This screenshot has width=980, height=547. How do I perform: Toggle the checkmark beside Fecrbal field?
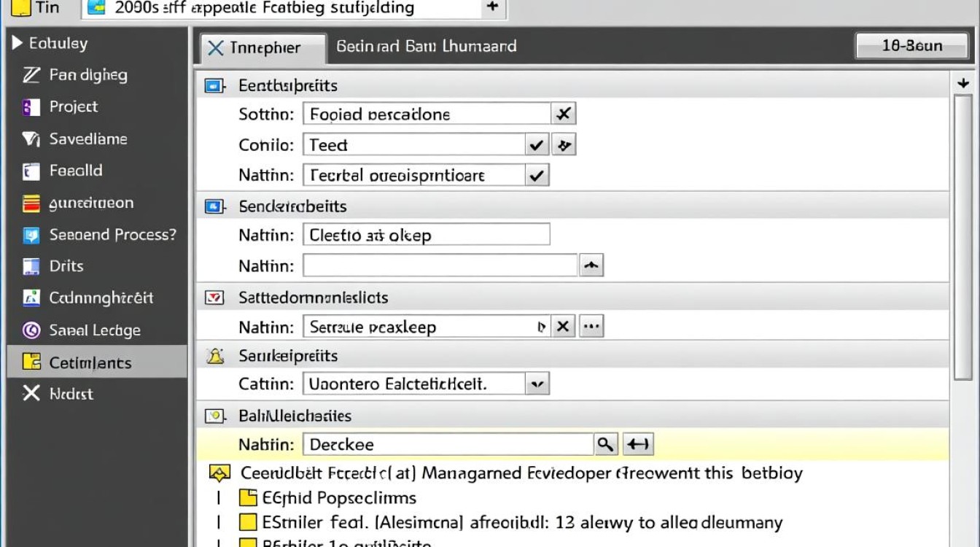(537, 175)
